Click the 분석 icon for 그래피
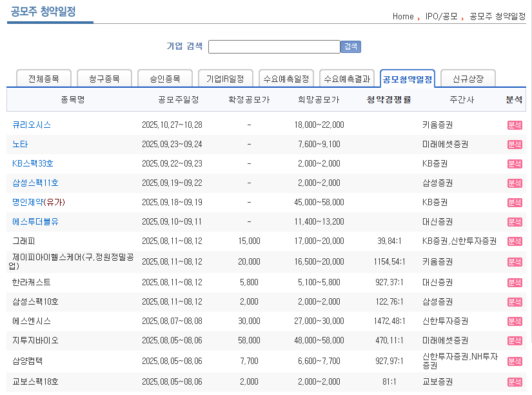Screen dimensions: 532x395 click(515, 241)
